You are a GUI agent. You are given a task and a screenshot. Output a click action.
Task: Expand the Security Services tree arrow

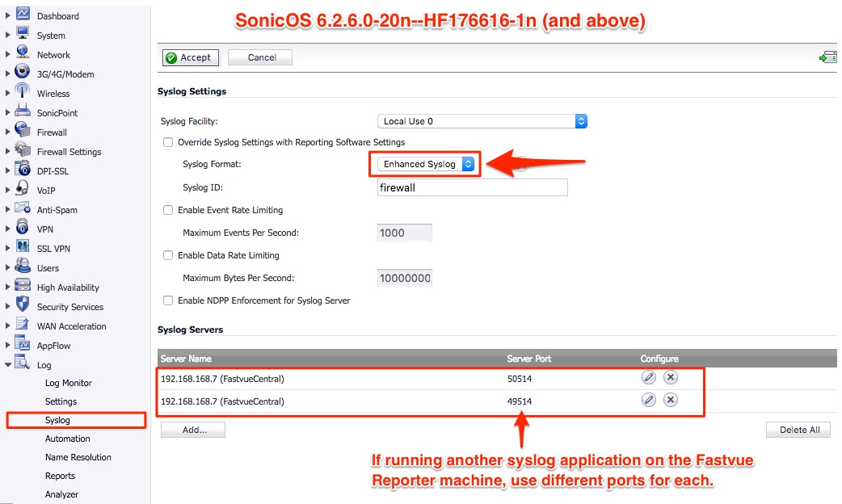[7, 306]
